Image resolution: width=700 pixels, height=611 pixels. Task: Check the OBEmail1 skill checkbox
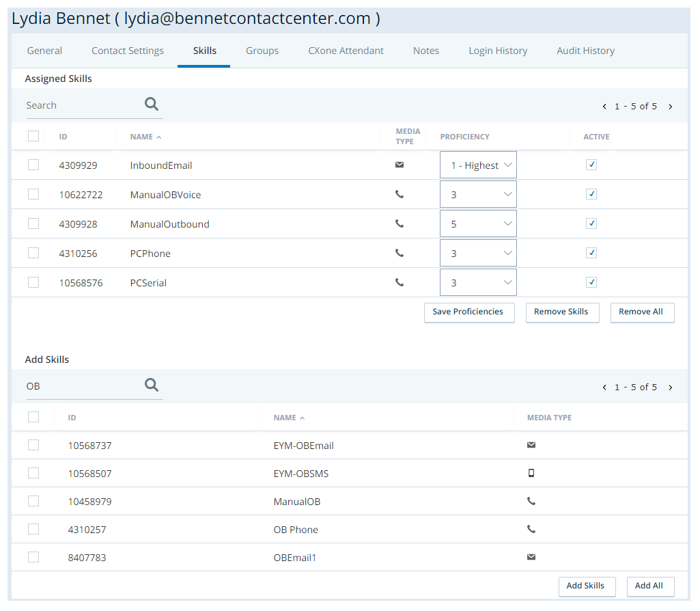[33, 557]
